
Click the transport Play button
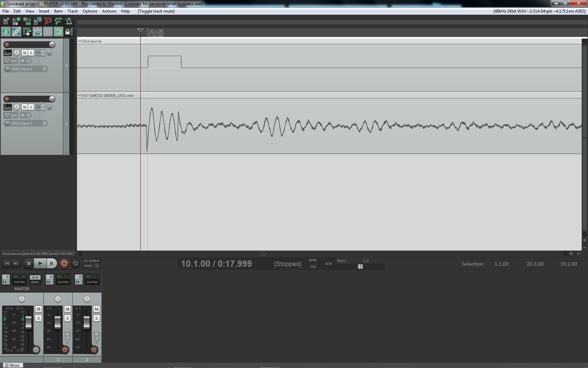40,264
